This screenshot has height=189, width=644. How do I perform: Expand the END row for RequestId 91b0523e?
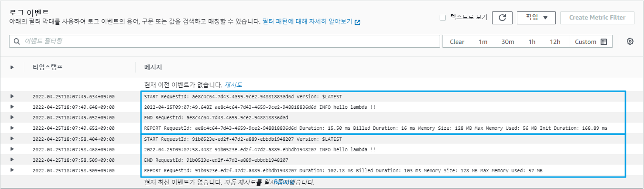12,160
